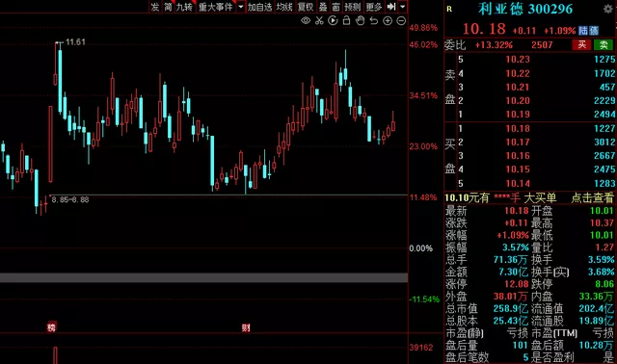This screenshot has width=617, height=364.
Task: Click the yellow R marker icon
Action: pos(449,9)
